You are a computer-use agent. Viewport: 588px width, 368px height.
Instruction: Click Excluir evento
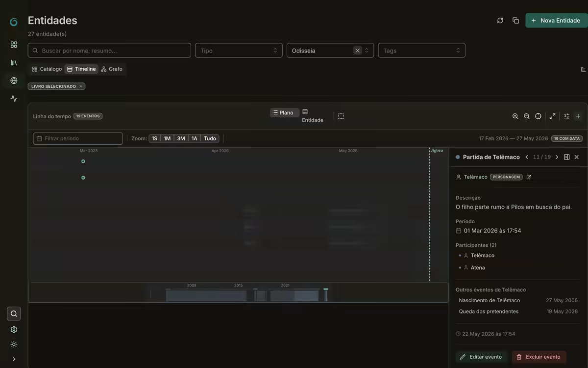(x=539, y=357)
